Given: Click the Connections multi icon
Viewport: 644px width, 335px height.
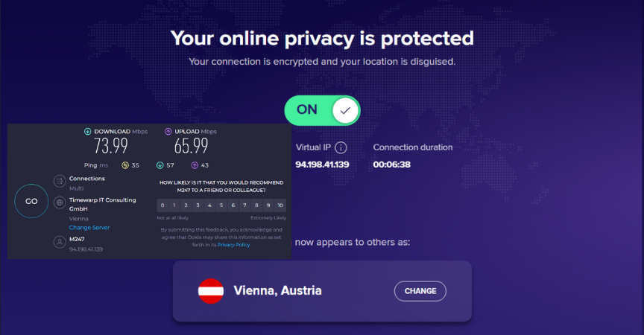Looking at the screenshot, I should pyautogui.click(x=60, y=181).
